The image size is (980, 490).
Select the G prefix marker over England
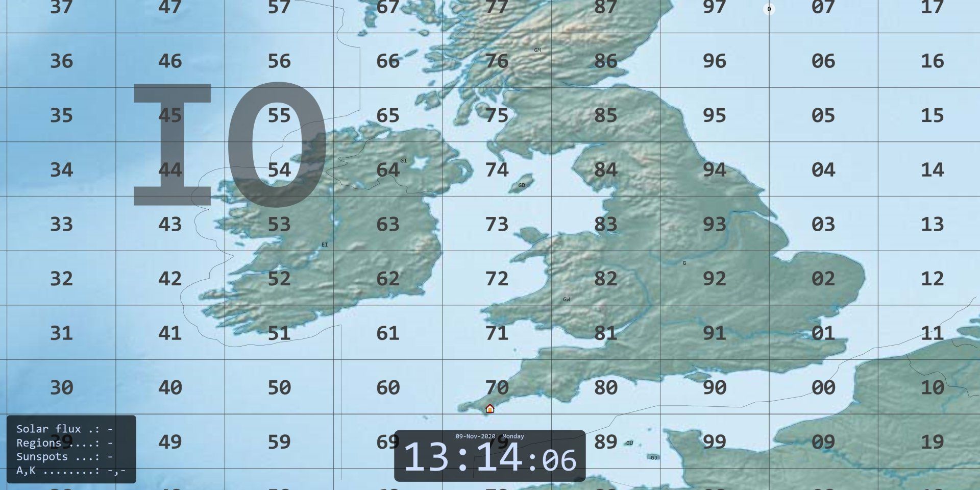(x=684, y=263)
